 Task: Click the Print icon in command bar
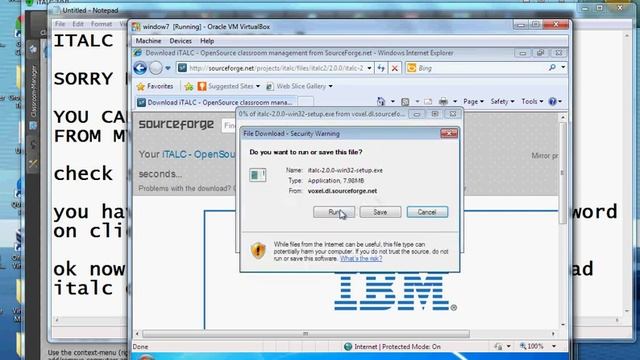(443, 101)
